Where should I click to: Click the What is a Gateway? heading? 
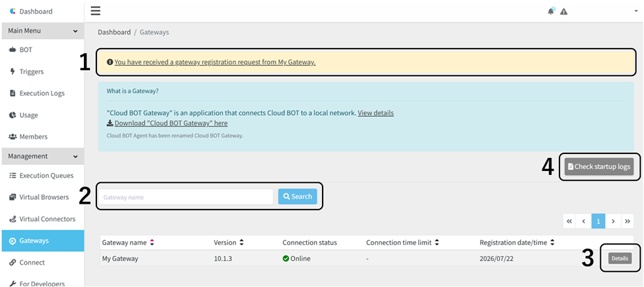pos(132,91)
